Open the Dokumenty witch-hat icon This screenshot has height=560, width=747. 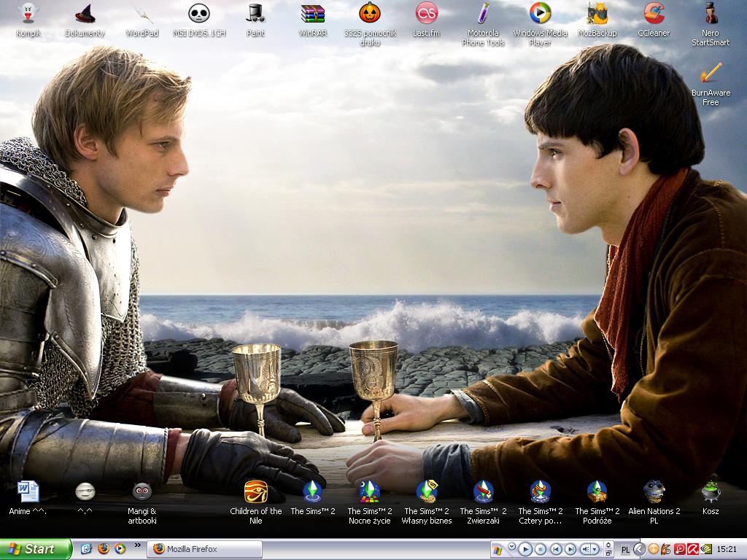[x=85, y=20]
